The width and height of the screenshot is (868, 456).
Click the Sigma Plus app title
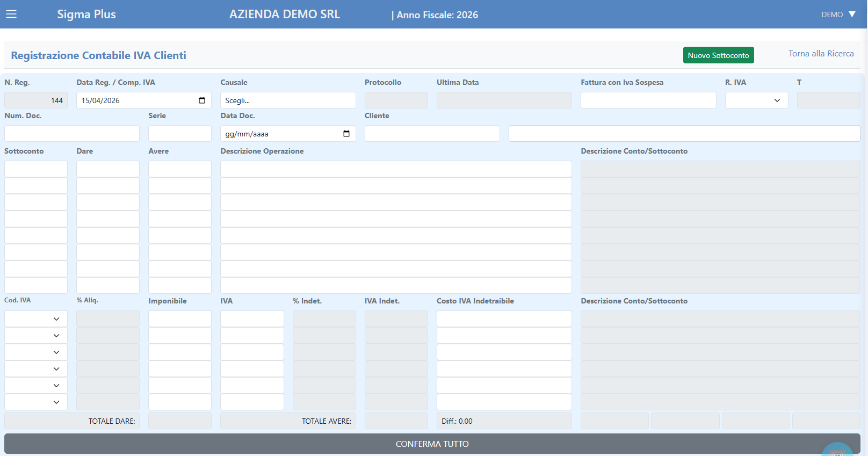coord(86,15)
